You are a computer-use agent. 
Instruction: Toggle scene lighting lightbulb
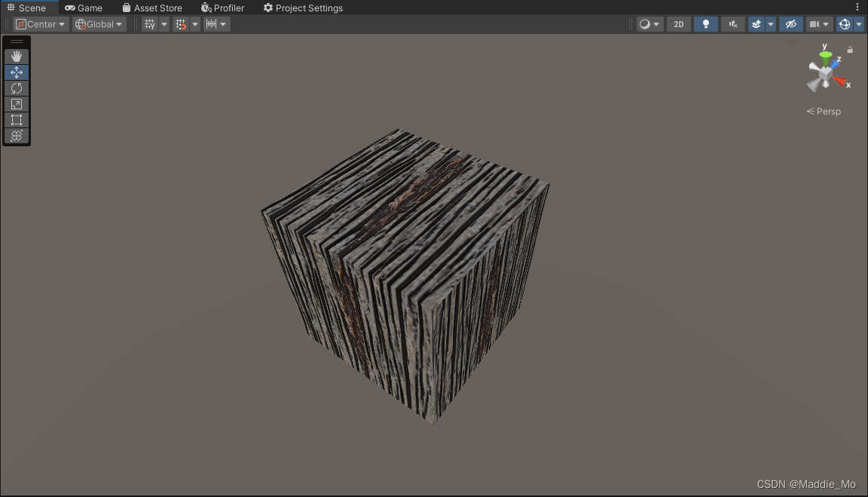[x=706, y=24]
